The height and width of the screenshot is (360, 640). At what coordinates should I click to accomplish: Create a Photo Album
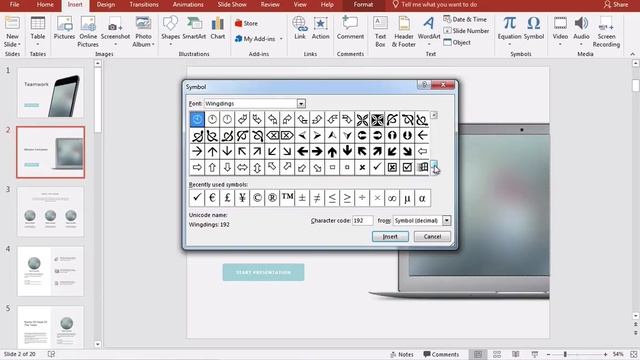(x=143, y=32)
